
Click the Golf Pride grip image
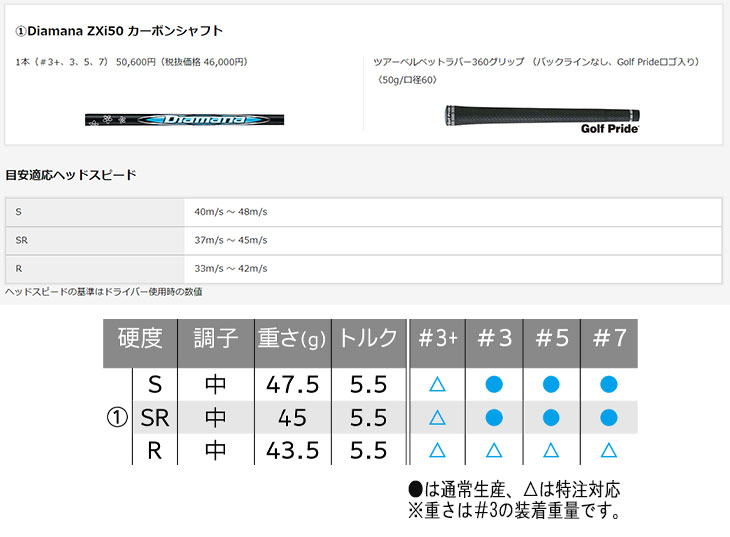[542, 119]
